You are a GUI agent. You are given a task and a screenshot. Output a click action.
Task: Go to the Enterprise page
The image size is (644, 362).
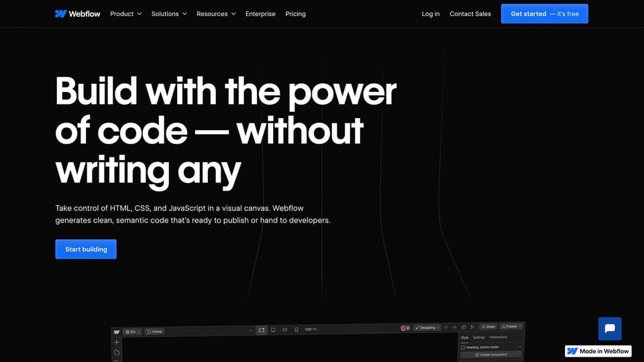[260, 13]
